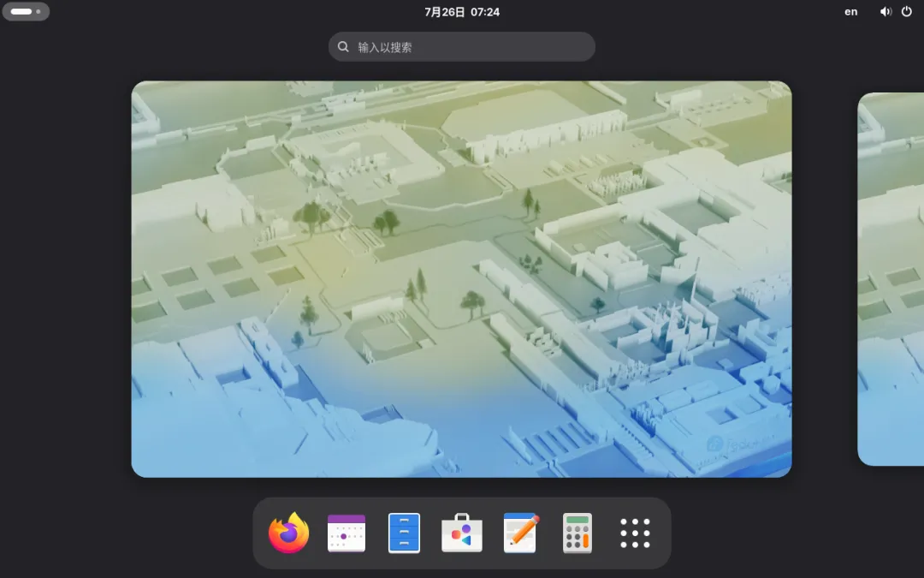924x578 pixels.
Task: Switch to the adjacent workspace on right
Action: click(x=891, y=279)
